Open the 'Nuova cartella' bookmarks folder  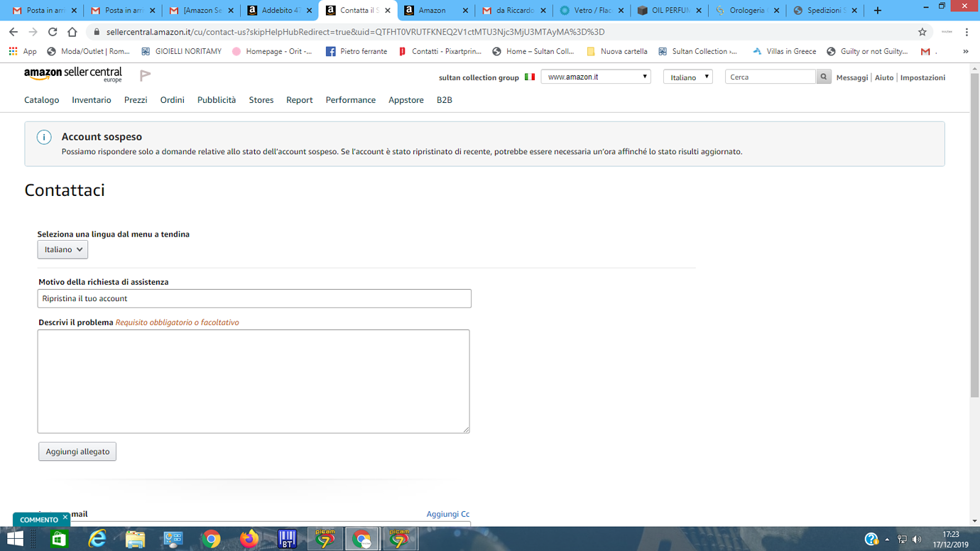(x=617, y=51)
